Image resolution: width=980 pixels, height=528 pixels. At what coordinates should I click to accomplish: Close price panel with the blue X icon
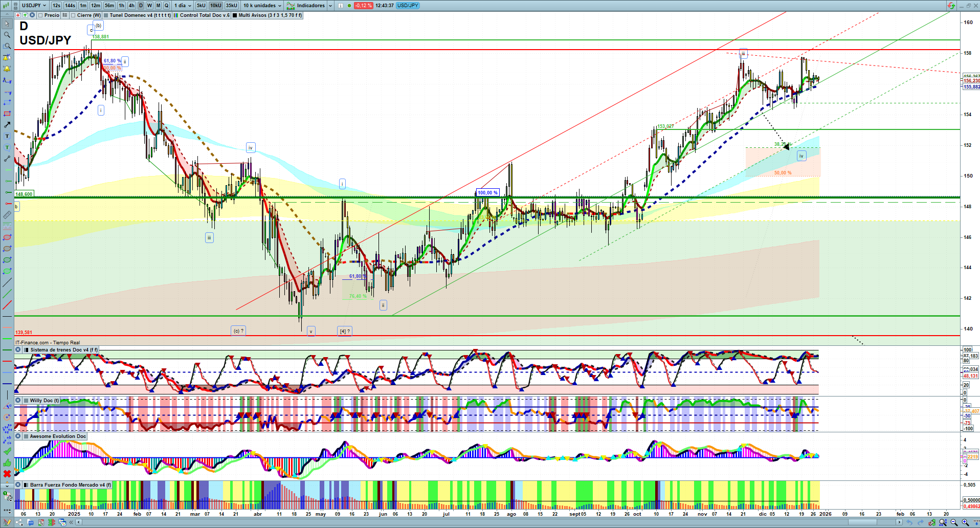click(32, 15)
